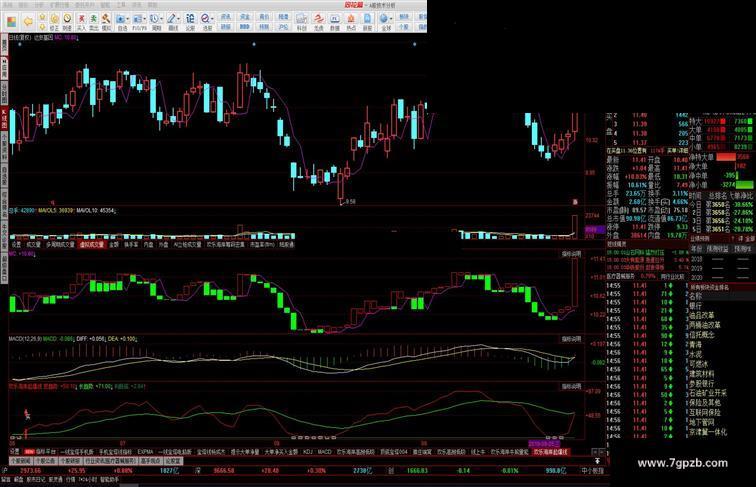This screenshot has width=756, height=487.
Task: Select the MACD indicator tab at bottom
Action: (x=325, y=452)
